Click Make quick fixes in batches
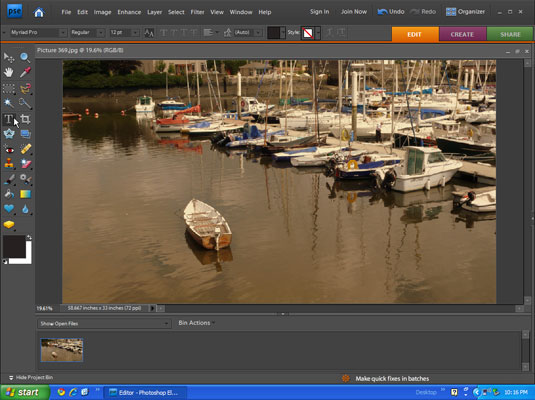Image resolution: width=535 pixels, height=400 pixels. [x=392, y=378]
